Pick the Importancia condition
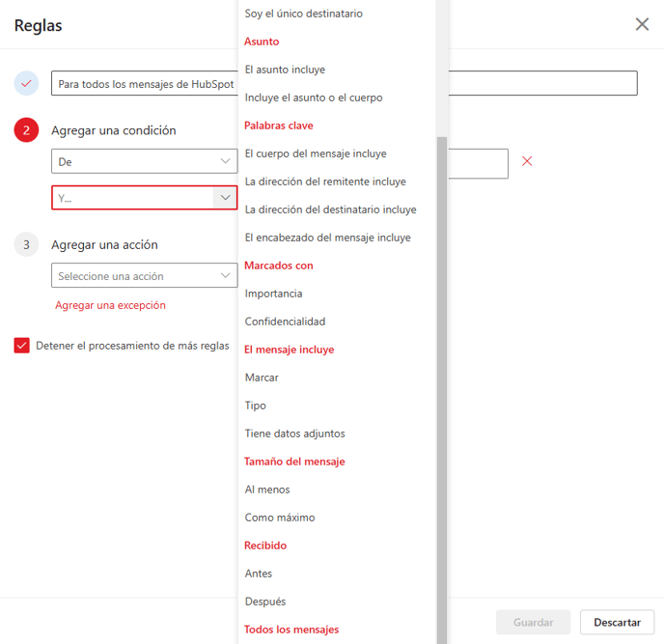Image resolution: width=664 pixels, height=644 pixels. click(x=273, y=294)
